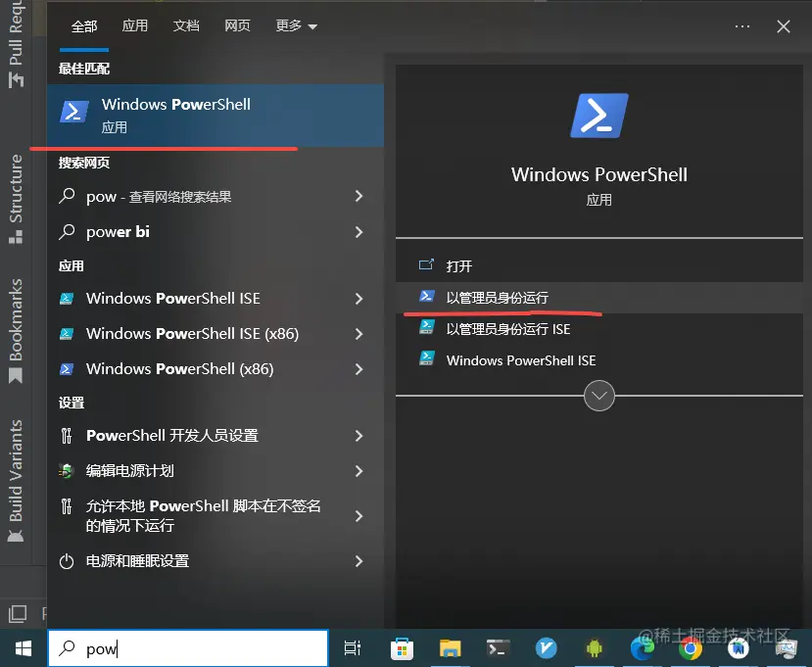Screen dimensions: 812x667
Task: Click 以管理员身份运行 ISE action
Action: pyautogui.click(x=599, y=329)
